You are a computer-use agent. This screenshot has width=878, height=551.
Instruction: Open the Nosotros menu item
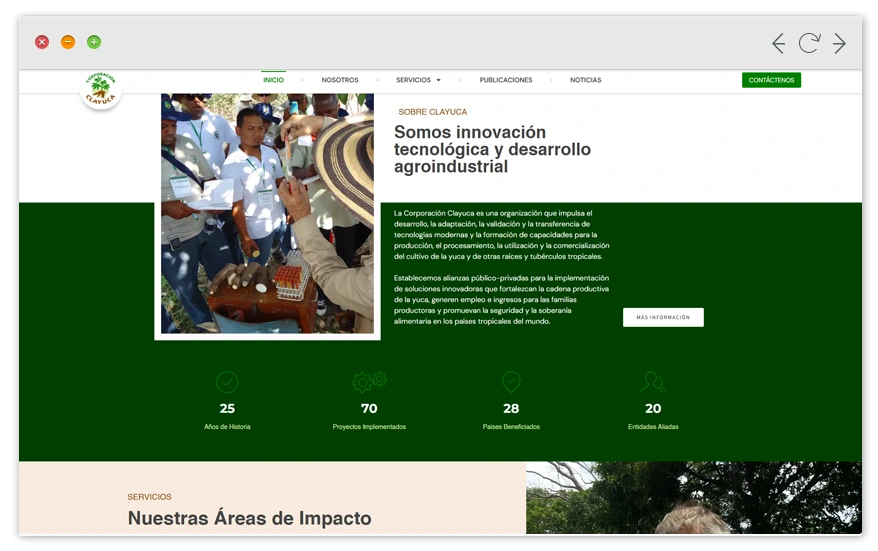tap(340, 80)
